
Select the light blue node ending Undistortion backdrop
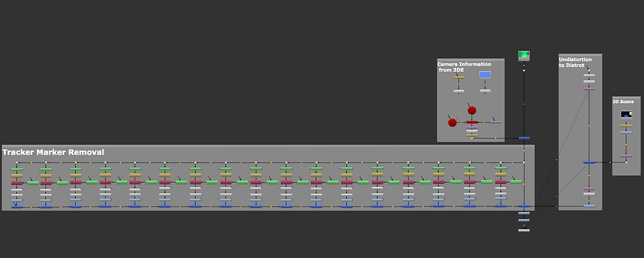click(x=589, y=206)
